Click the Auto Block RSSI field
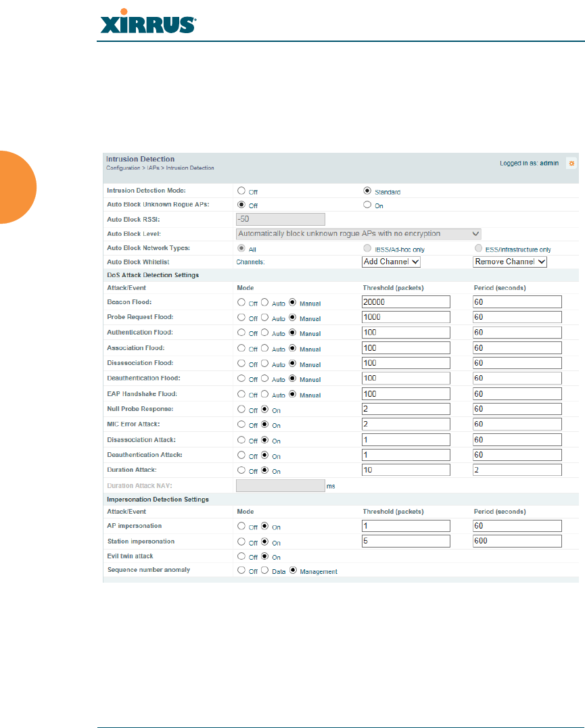This screenshot has height=728, width=585. 281,219
